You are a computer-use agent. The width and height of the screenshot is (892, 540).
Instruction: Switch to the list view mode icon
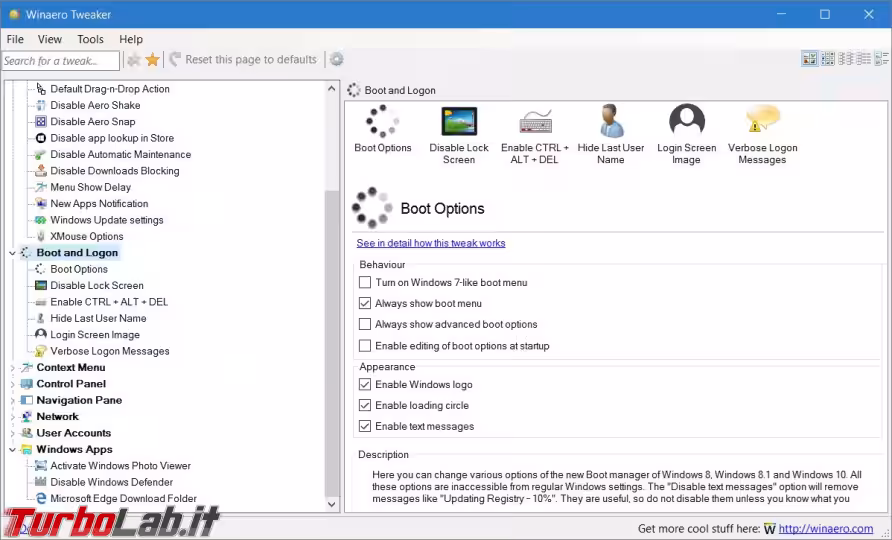point(864,59)
